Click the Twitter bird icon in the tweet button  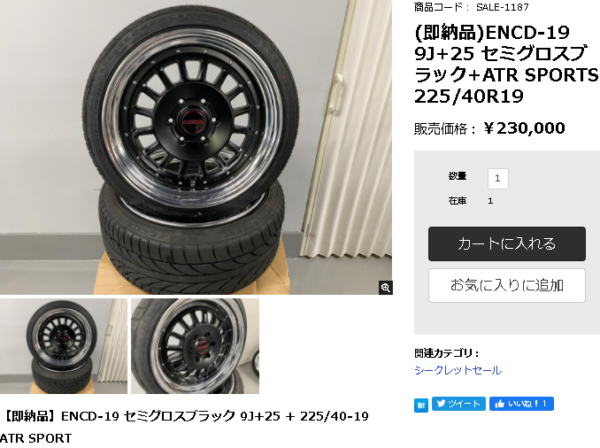[x=441, y=404]
